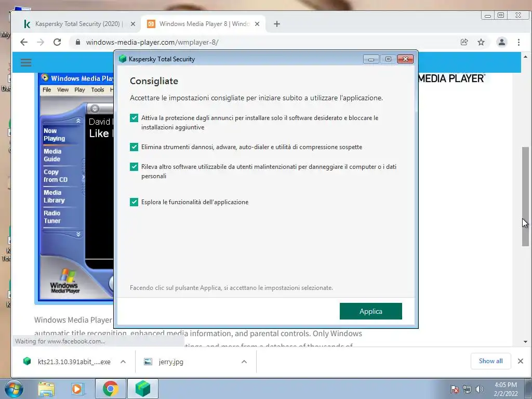Bookmark this page with the star
Viewport: 532px width, 399px height.
481,42
